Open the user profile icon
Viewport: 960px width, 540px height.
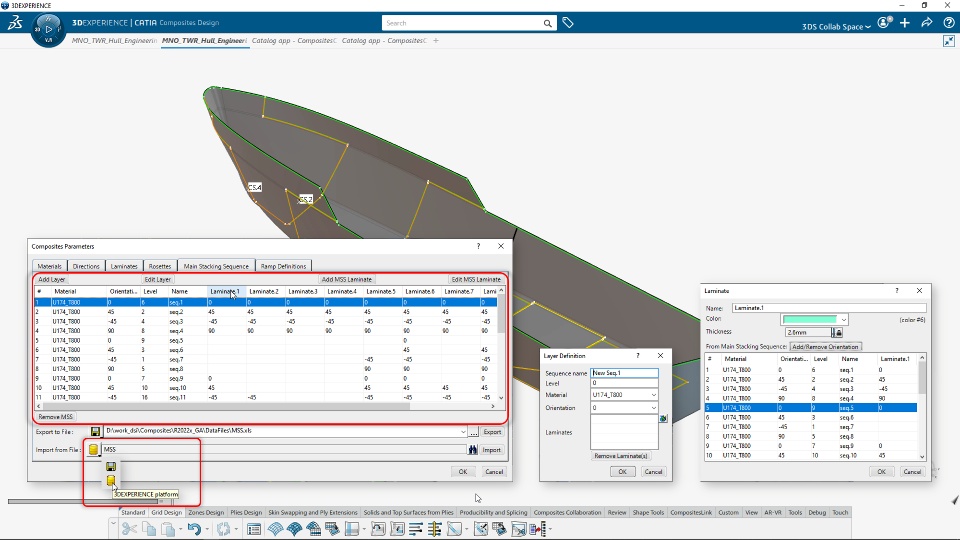[x=884, y=23]
